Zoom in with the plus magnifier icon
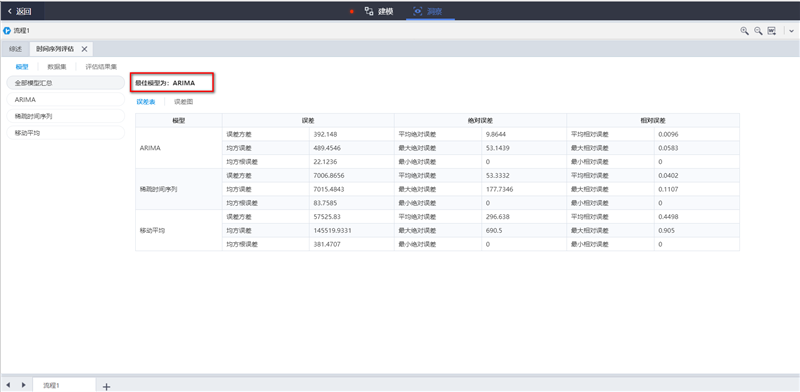This screenshot has height=392, width=800. [x=745, y=31]
